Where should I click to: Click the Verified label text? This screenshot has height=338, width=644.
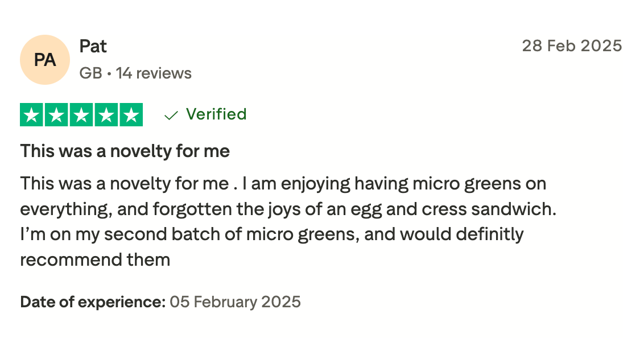pos(216,114)
